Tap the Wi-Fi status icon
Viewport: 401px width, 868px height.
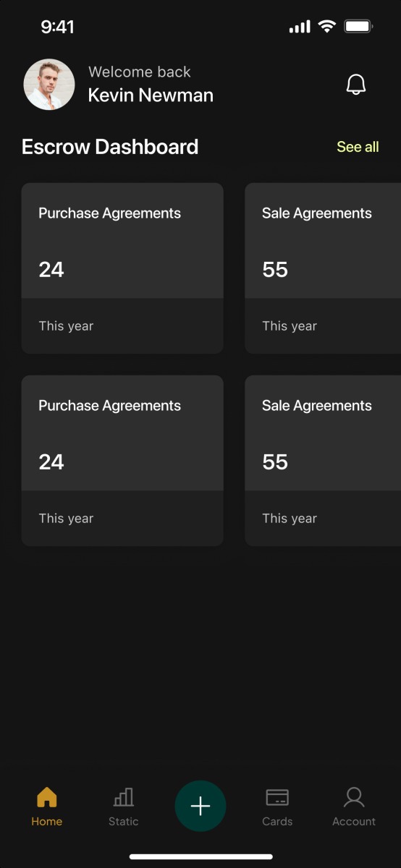(x=327, y=27)
